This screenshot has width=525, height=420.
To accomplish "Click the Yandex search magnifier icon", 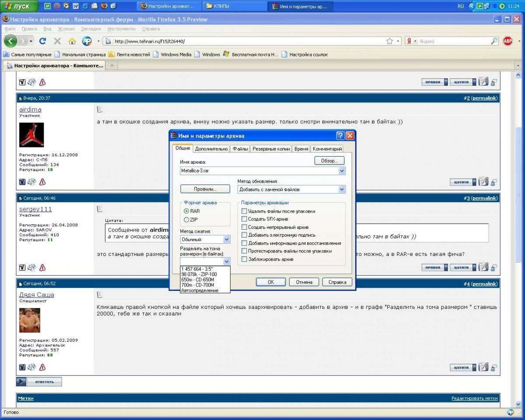I will (x=494, y=41).
